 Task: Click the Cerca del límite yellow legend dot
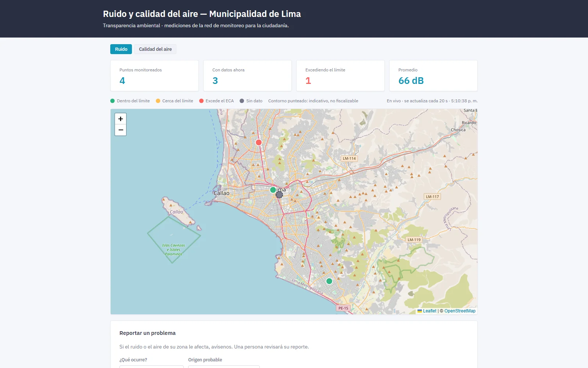158,101
